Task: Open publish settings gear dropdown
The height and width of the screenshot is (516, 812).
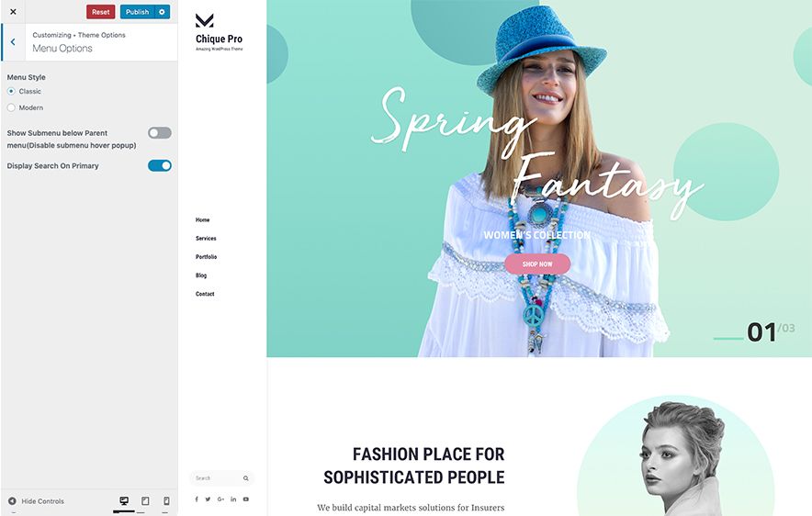Action: coord(162,12)
